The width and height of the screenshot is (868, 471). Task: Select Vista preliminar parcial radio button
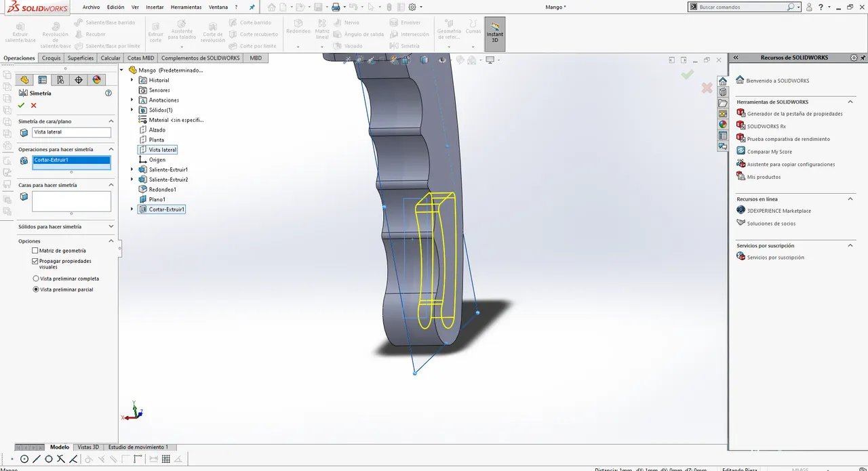36,289
